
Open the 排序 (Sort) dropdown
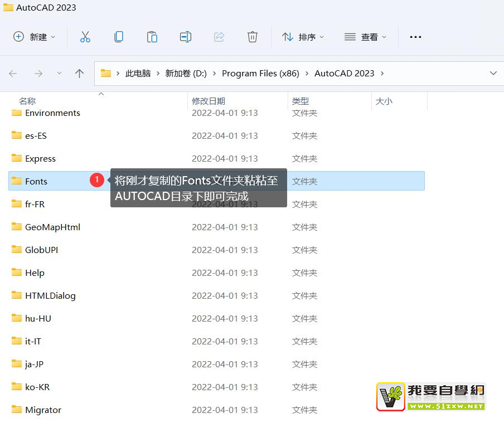pos(303,37)
